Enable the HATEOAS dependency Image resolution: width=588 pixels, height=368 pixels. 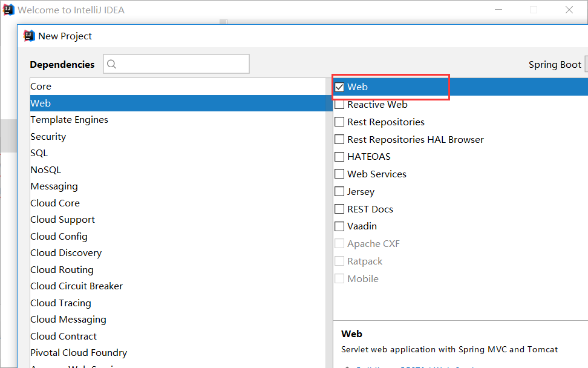(x=339, y=156)
